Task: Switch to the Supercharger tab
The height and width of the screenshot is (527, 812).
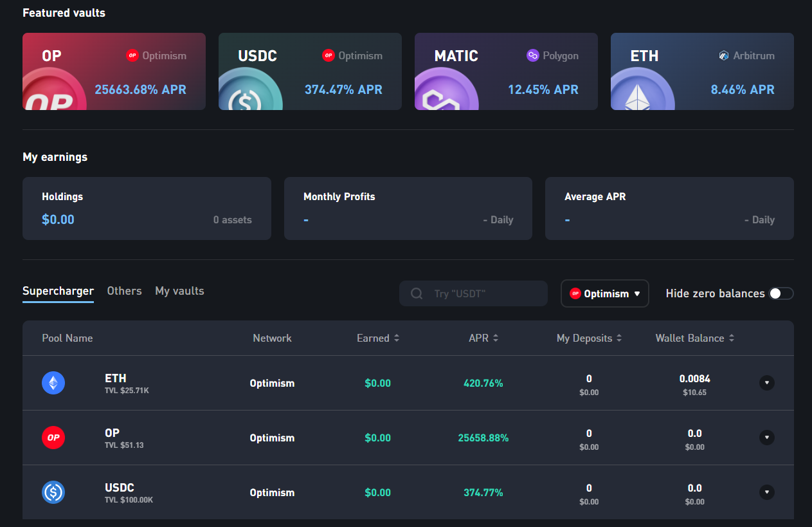Action: (x=58, y=291)
